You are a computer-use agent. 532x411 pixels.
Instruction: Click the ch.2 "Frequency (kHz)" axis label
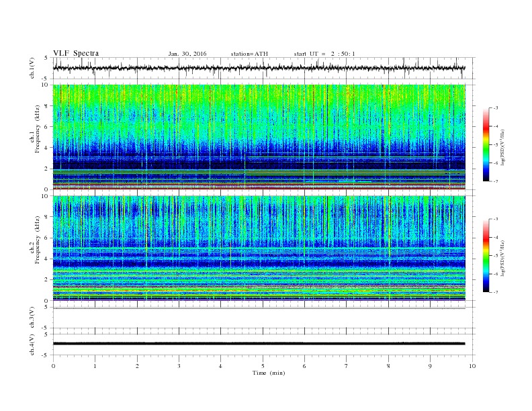38,240
